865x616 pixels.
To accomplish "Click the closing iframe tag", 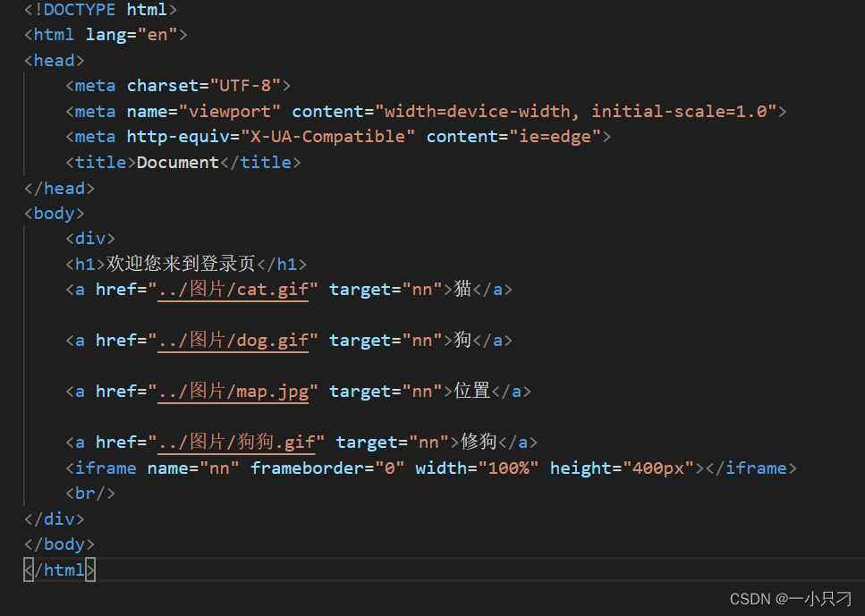I will click(751, 468).
